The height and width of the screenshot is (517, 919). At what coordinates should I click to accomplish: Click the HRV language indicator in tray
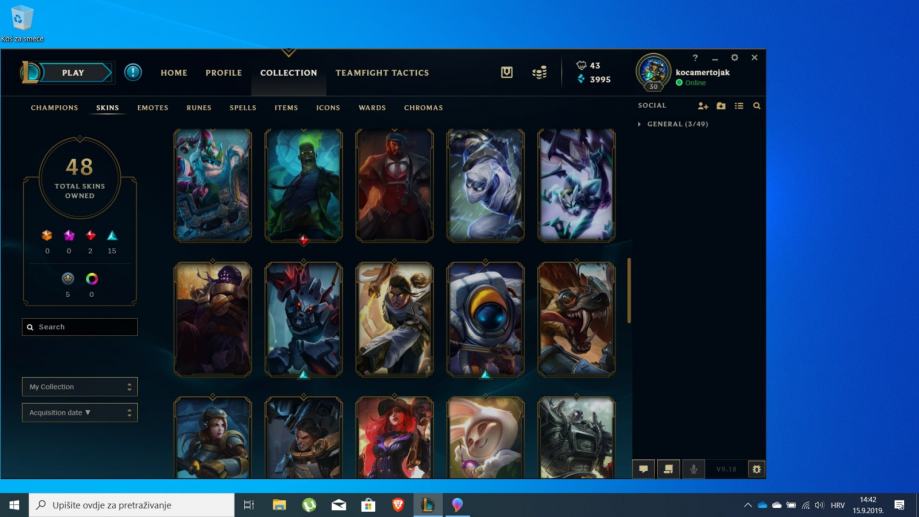click(838, 505)
